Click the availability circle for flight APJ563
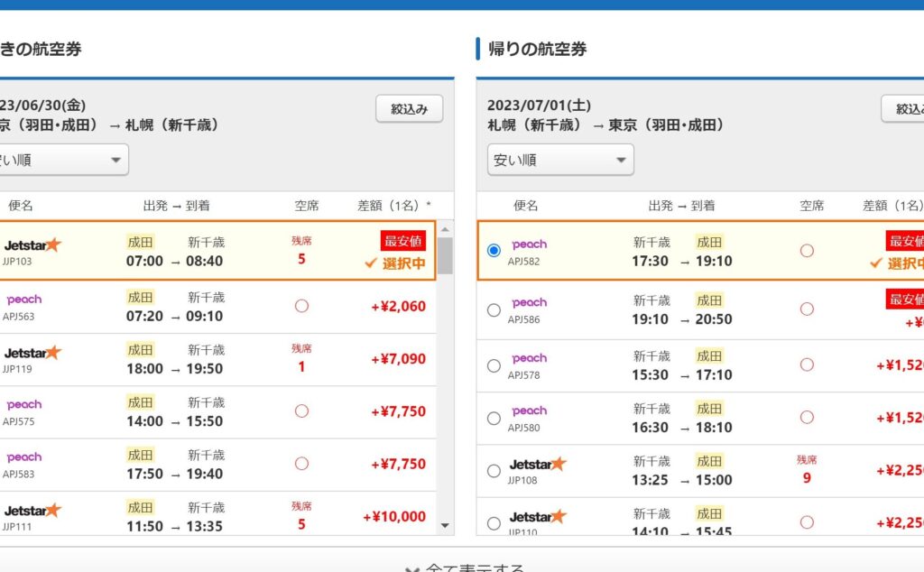The image size is (924, 572). [x=301, y=306]
